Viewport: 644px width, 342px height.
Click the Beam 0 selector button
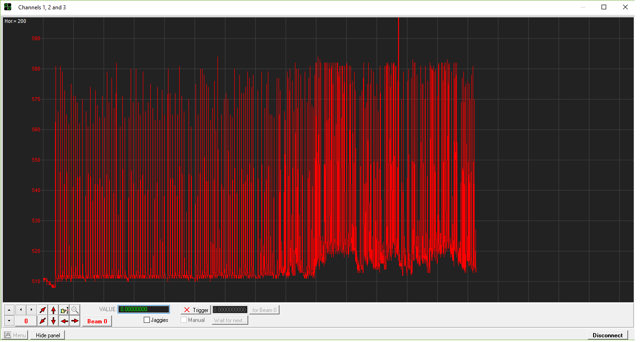97,321
